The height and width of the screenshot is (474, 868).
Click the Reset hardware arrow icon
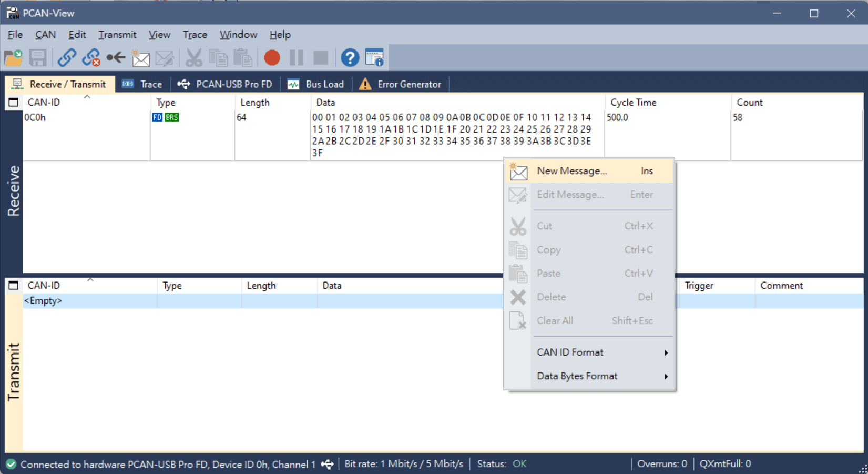click(x=116, y=57)
